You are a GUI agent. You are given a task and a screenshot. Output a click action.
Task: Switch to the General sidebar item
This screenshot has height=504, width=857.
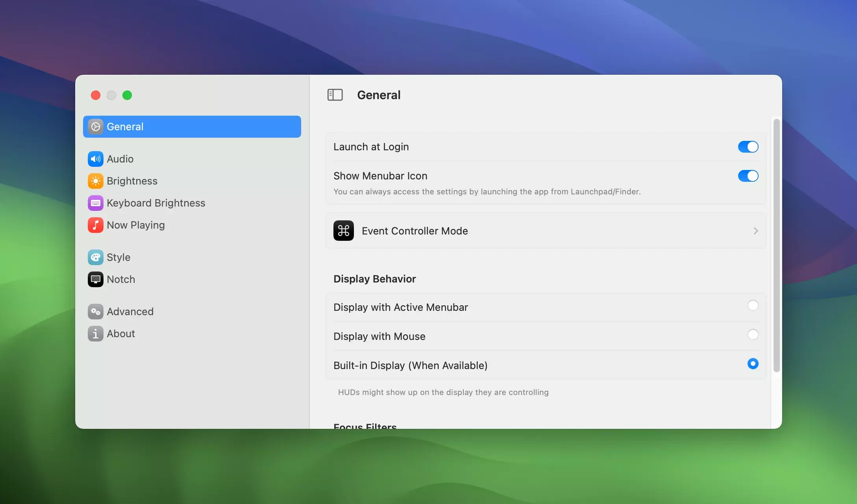192,127
